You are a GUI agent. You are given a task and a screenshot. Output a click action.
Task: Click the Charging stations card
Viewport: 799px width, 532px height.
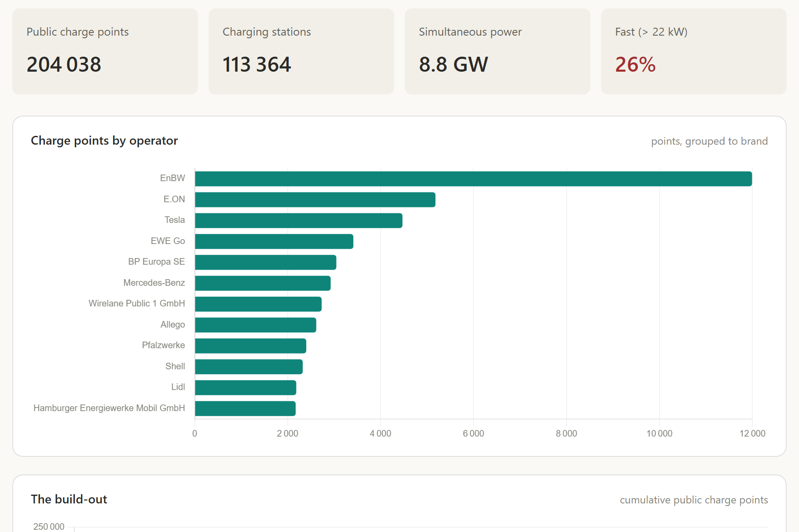tap(301, 51)
